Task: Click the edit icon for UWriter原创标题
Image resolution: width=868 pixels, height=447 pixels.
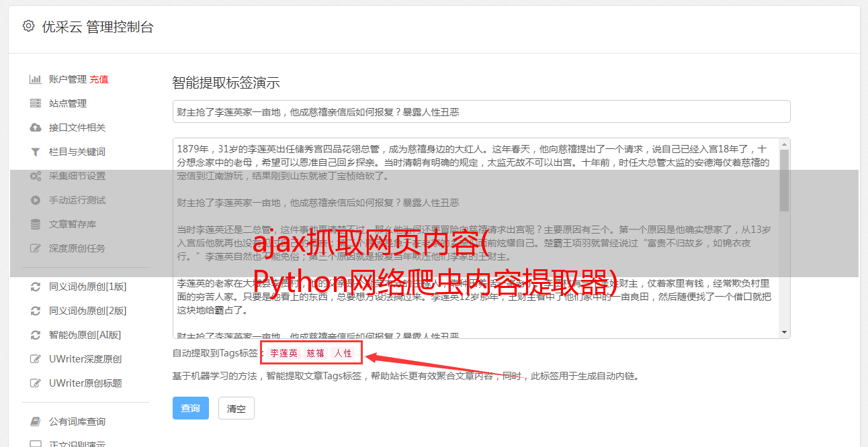Action: click(36, 383)
